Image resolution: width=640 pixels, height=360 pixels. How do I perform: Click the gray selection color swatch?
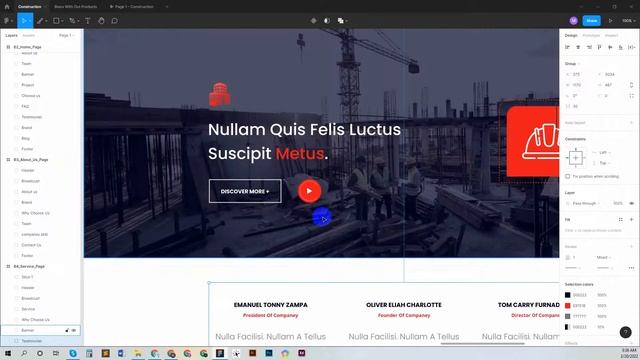[567, 316]
